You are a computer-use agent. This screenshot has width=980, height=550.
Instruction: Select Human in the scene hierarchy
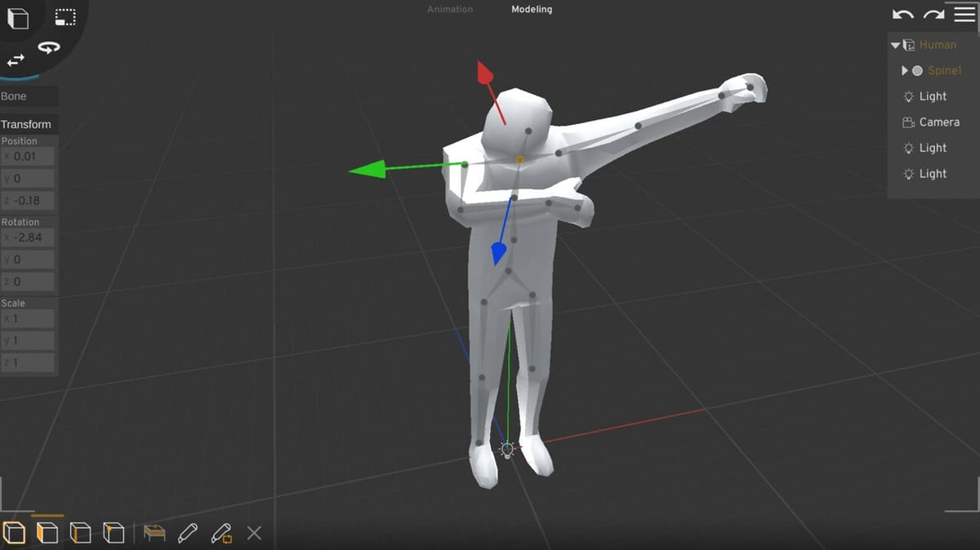coord(938,45)
